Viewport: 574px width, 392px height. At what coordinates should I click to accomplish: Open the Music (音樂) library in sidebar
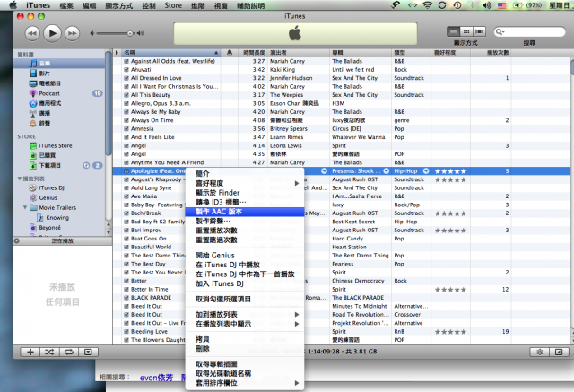click(x=59, y=64)
